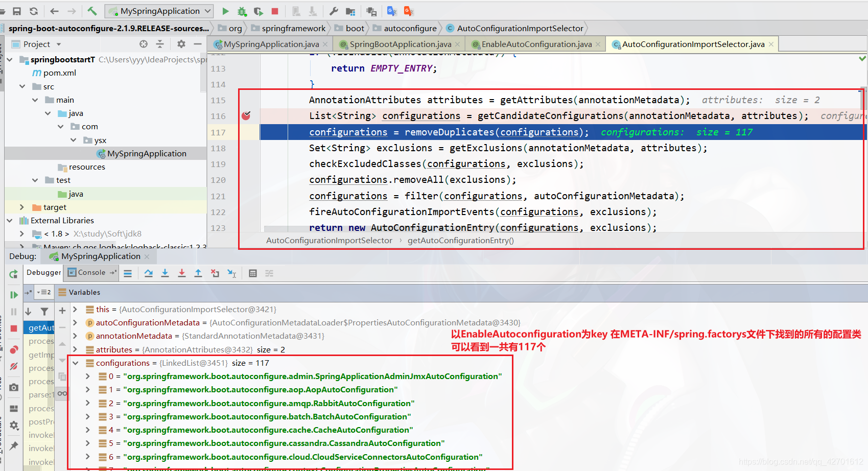Click the Run to Cursor icon
The height and width of the screenshot is (471, 868).
point(232,273)
